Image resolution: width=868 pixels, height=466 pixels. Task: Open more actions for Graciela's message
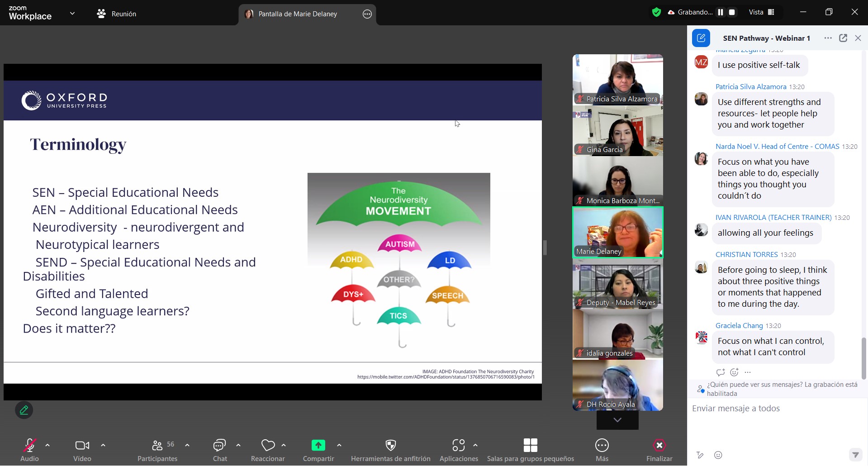pos(748,372)
